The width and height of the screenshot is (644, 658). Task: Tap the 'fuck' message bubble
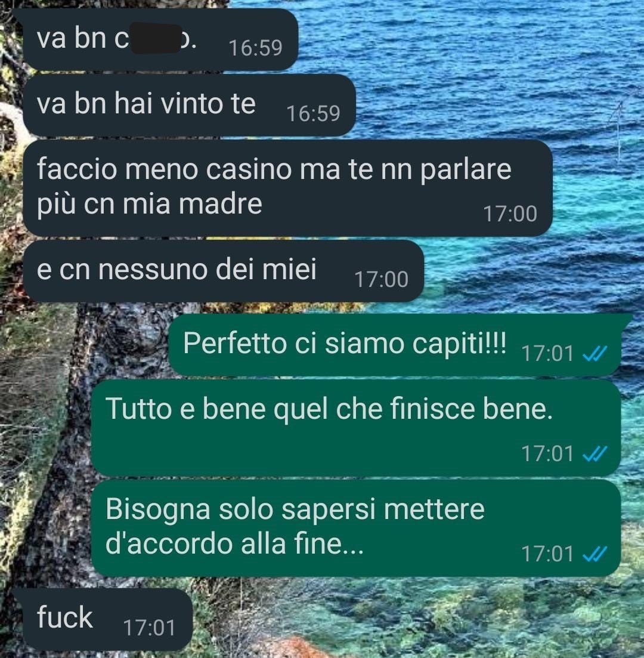click(x=107, y=619)
